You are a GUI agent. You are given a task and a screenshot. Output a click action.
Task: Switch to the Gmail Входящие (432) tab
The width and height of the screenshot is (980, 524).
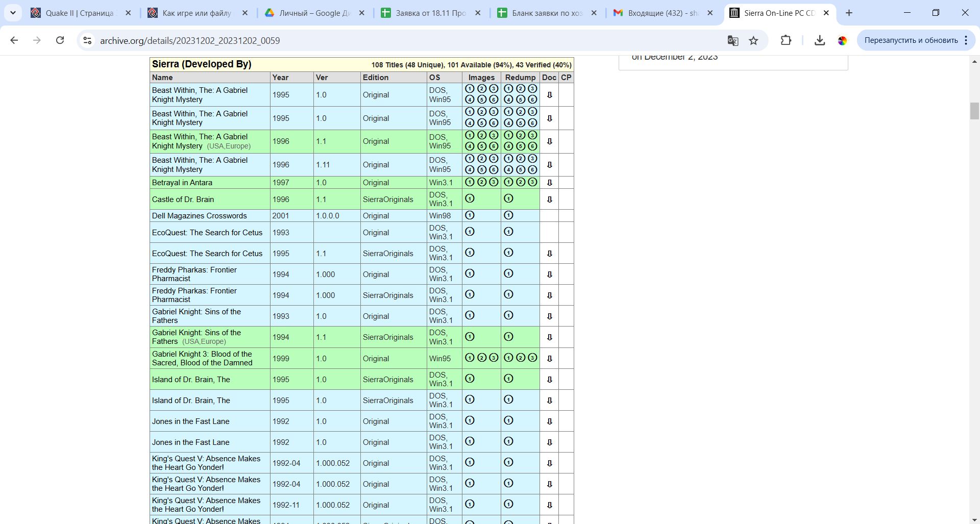(x=664, y=13)
